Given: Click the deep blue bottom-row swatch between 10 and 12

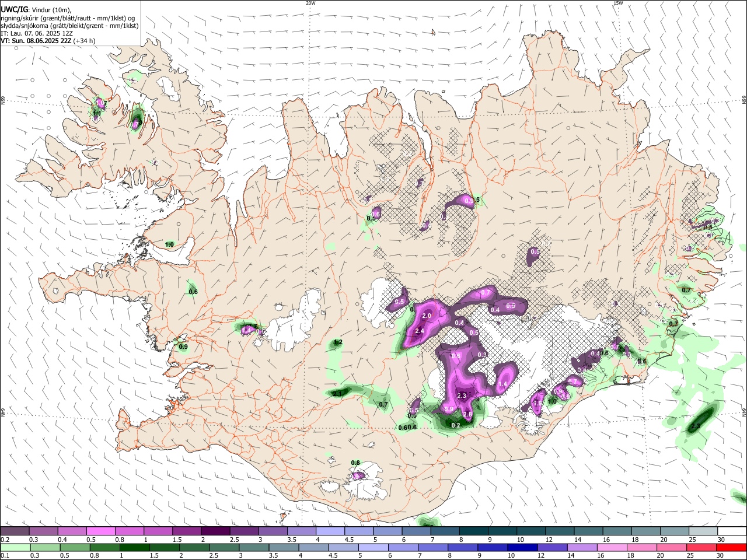Looking at the screenshot, I should point(522,548).
